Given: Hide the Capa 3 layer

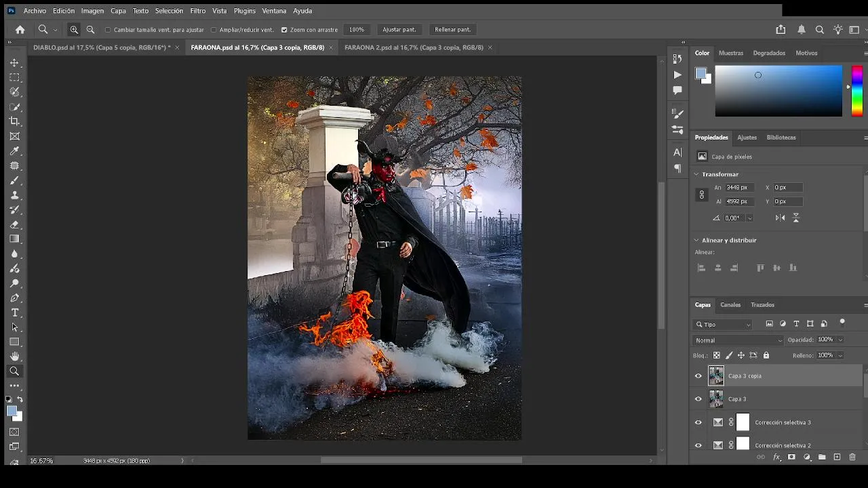Looking at the screenshot, I should [x=698, y=399].
